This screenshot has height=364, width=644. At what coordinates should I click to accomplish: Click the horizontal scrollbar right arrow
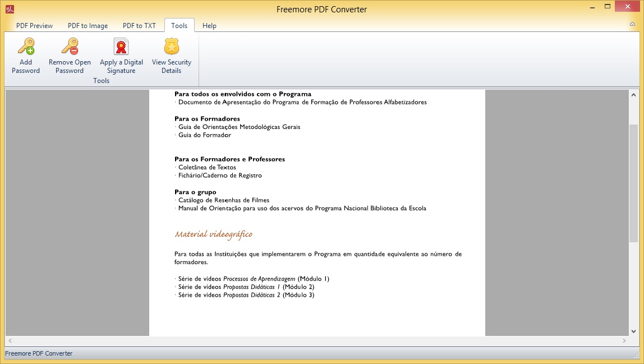point(624,340)
